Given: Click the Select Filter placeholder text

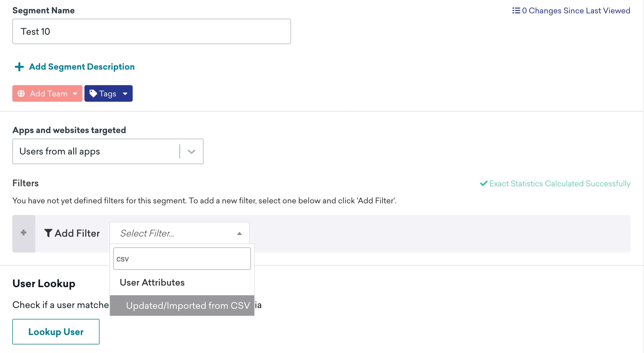Looking at the screenshot, I should coord(147,233).
